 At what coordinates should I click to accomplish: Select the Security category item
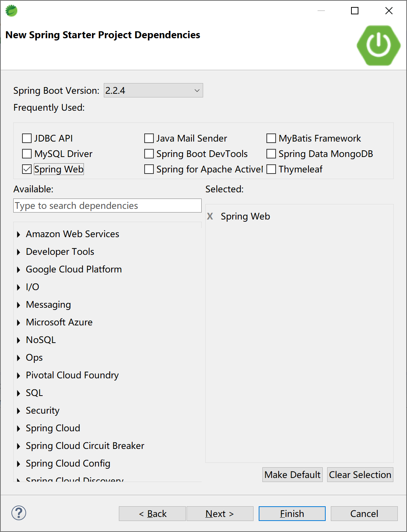point(42,410)
